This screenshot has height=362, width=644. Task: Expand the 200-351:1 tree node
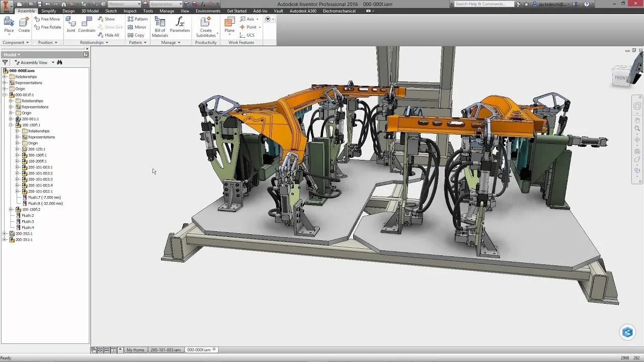5,239
